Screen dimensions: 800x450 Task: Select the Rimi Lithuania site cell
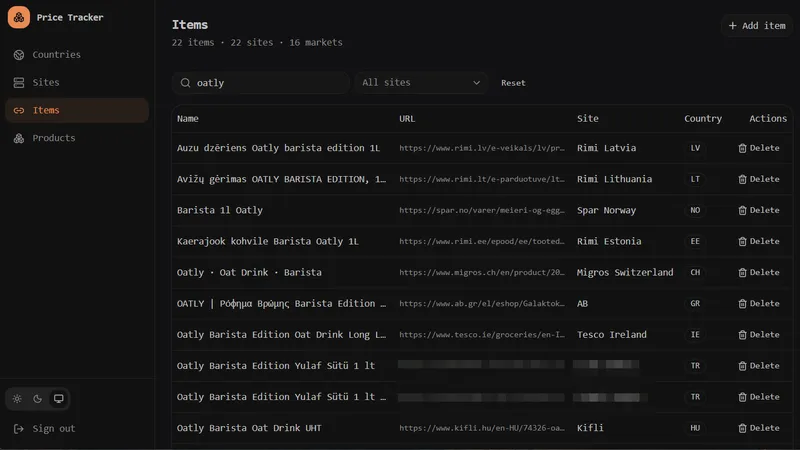pyautogui.click(x=614, y=179)
